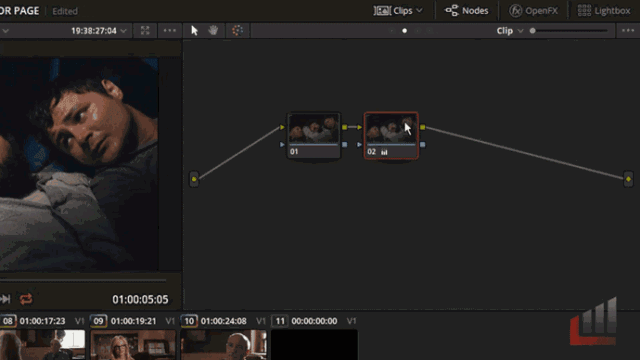The image size is (640, 360).
Task: Skip to the last frame
Action: [5, 299]
